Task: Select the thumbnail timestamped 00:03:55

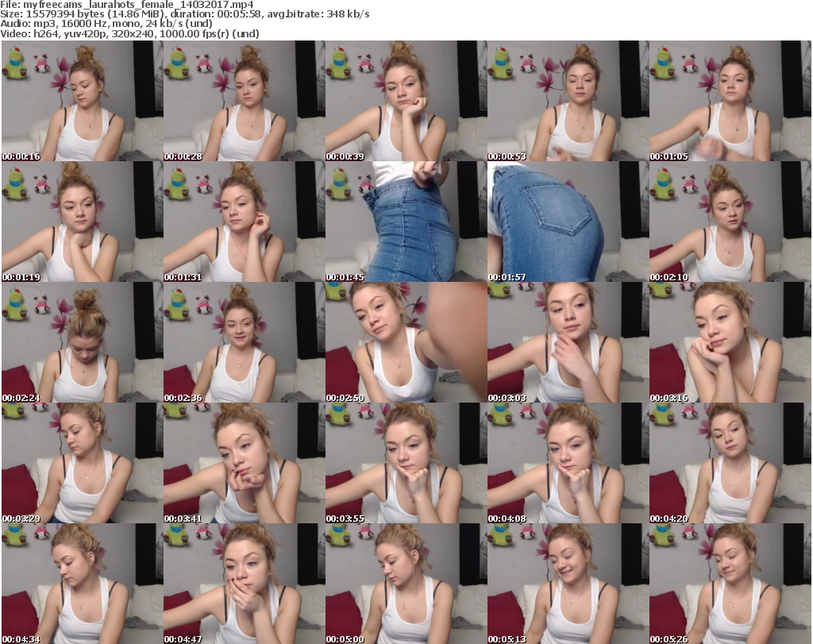Action: click(406, 463)
